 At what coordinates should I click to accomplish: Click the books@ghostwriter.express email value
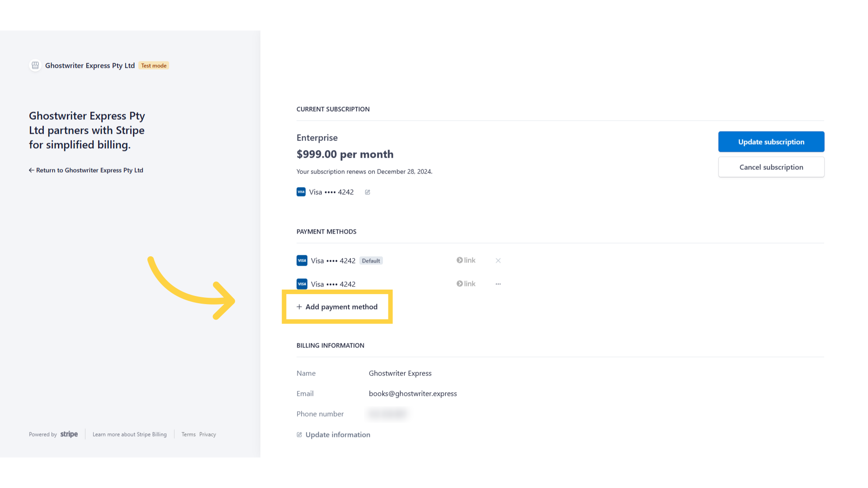pyautogui.click(x=413, y=394)
